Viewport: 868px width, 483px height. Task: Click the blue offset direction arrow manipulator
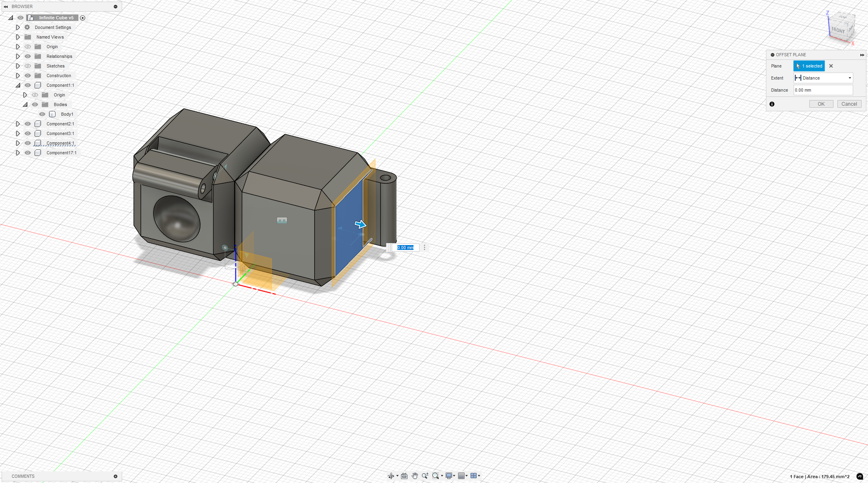coord(360,224)
